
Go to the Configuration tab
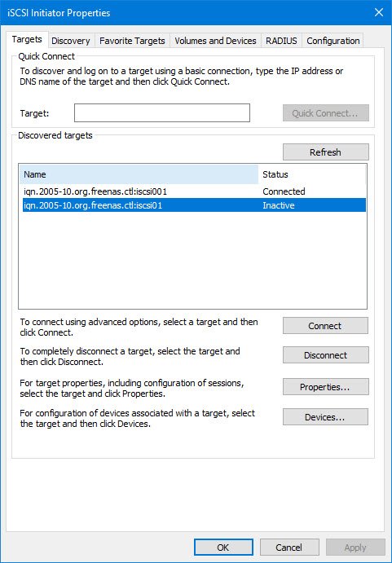pyautogui.click(x=333, y=41)
